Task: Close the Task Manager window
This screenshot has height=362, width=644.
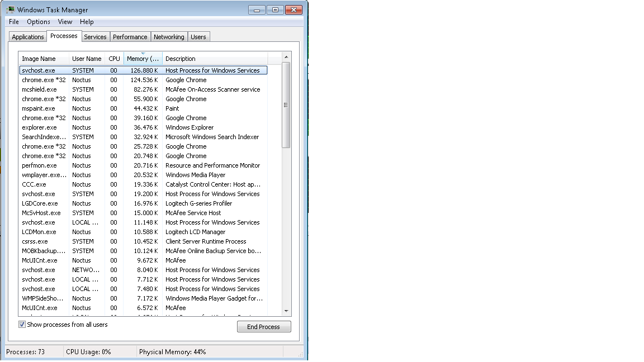Action: tap(293, 10)
